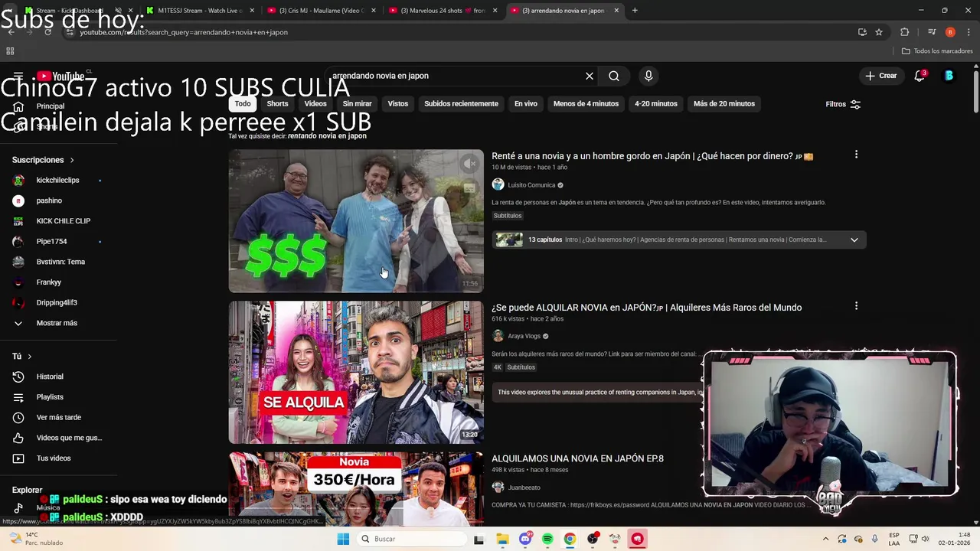The height and width of the screenshot is (551, 980).
Task: Open Chrome from the taskbar
Action: pyautogui.click(x=570, y=539)
